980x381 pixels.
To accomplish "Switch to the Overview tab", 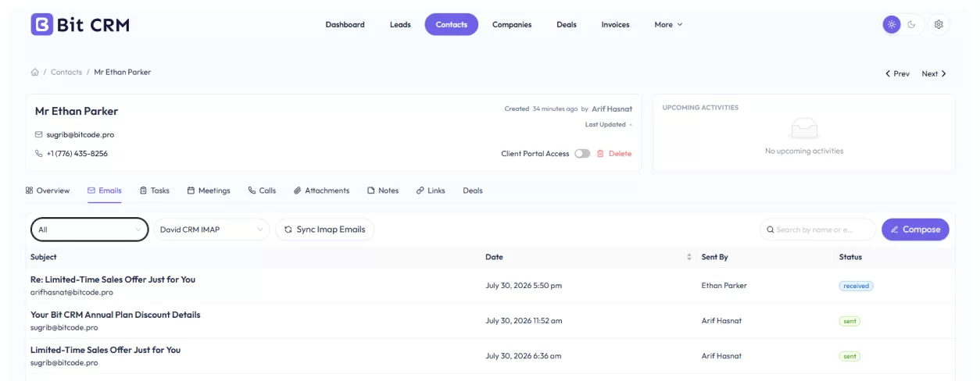I will point(48,190).
